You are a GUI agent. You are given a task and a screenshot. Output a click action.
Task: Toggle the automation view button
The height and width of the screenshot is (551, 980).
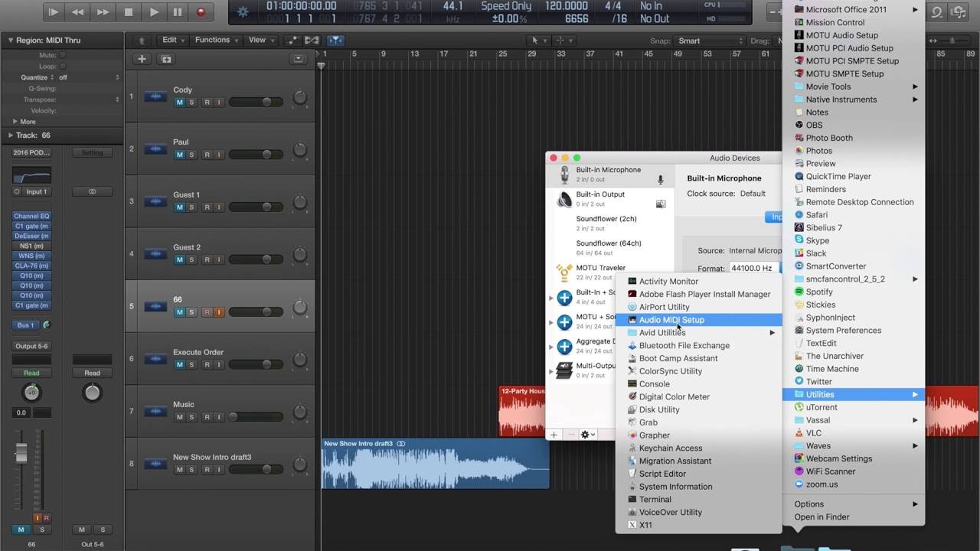click(x=292, y=41)
